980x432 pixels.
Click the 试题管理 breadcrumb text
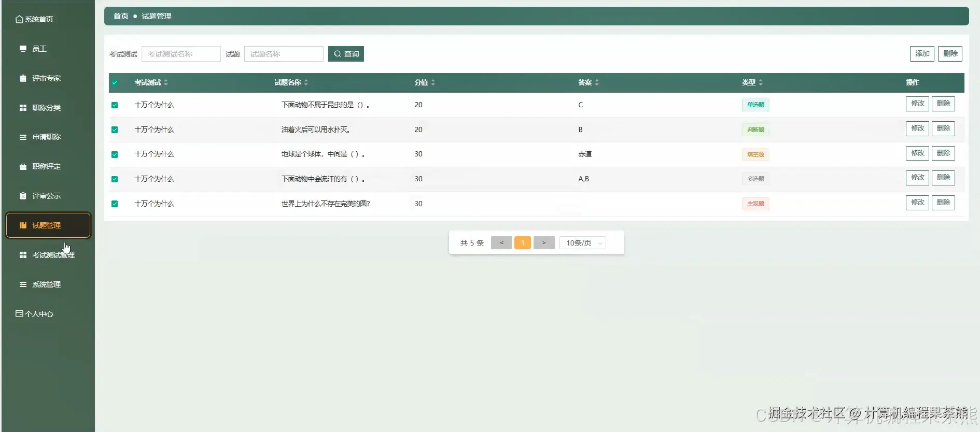pos(157,16)
